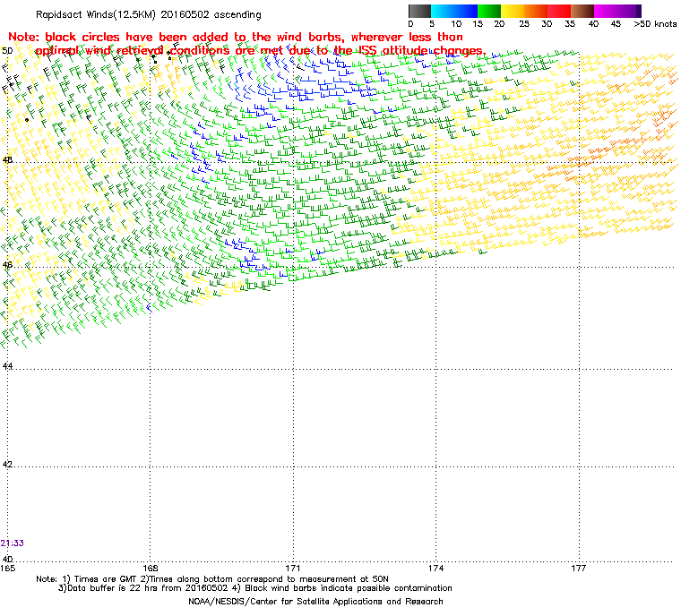Click the red 30-35 knots legend segment
The width and height of the screenshot is (681, 616).
(559, 11)
